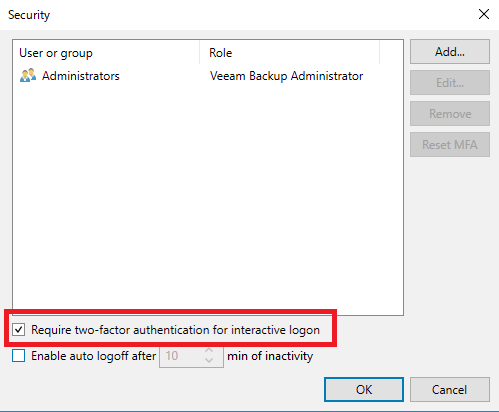Open the Add... user dialog
Viewport: 499px width, 412px height.
tap(450, 52)
